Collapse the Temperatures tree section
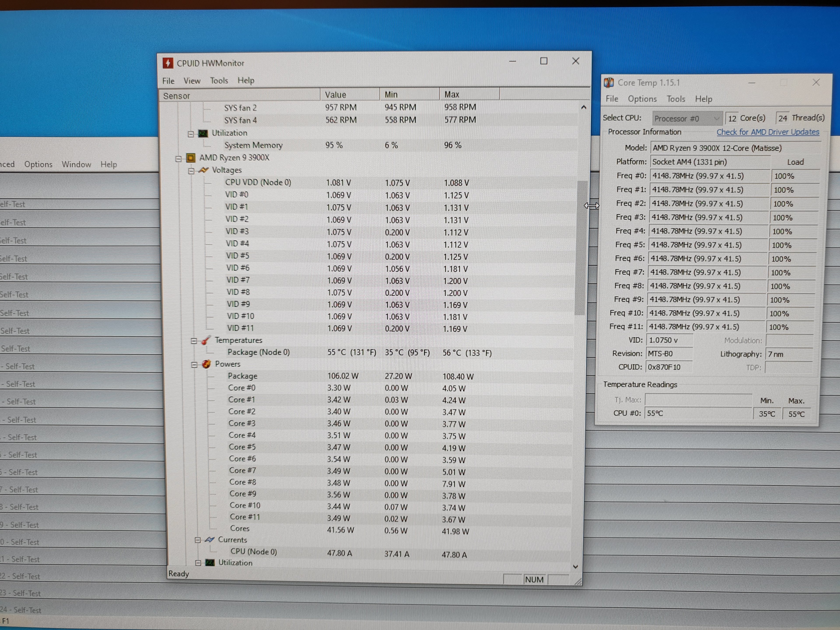 point(194,341)
